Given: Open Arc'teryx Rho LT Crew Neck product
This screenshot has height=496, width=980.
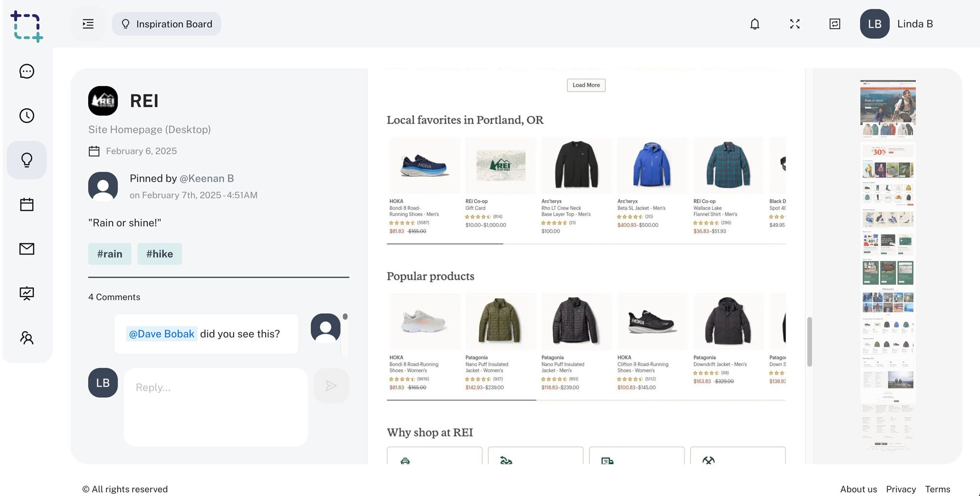Looking at the screenshot, I should [x=576, y=186].
